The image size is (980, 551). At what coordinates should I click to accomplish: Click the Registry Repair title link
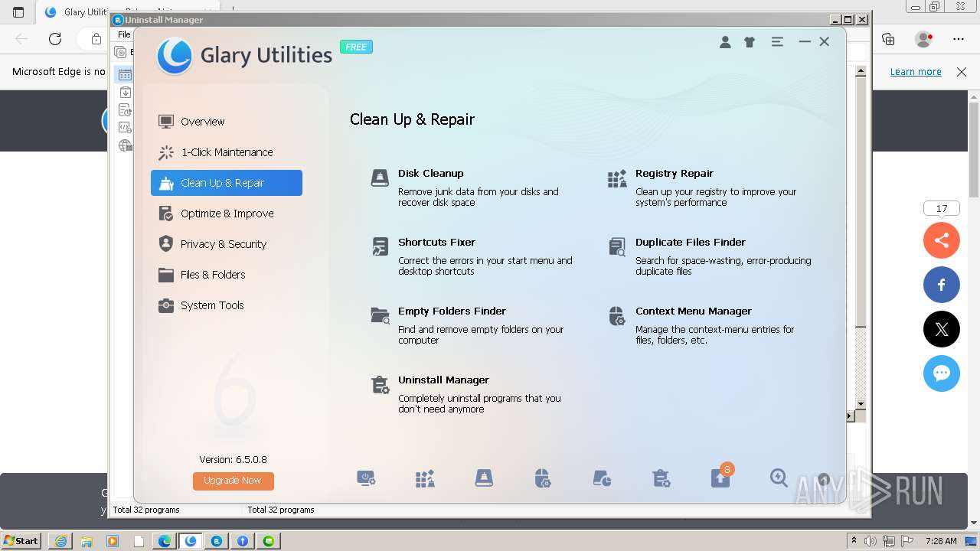pyautogui.click(x=674, y=174)
